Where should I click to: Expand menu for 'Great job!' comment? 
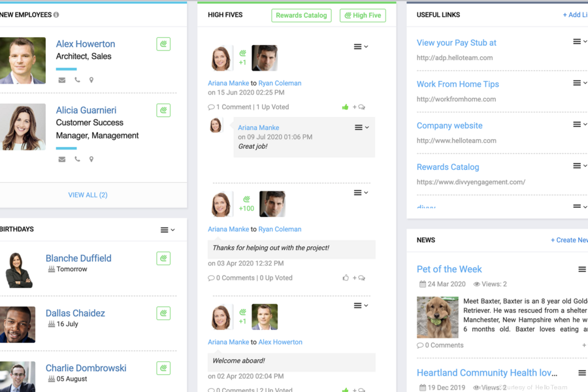[361, 127]
